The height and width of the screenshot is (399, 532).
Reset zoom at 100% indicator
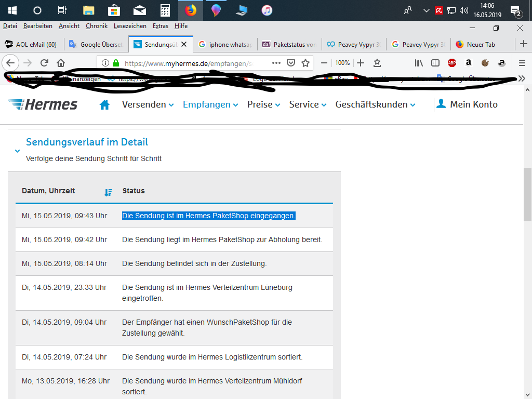click(342, 63)
